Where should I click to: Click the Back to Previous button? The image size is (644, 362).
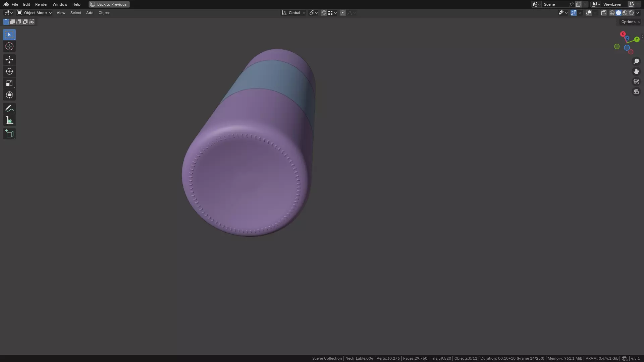point(109,4)
